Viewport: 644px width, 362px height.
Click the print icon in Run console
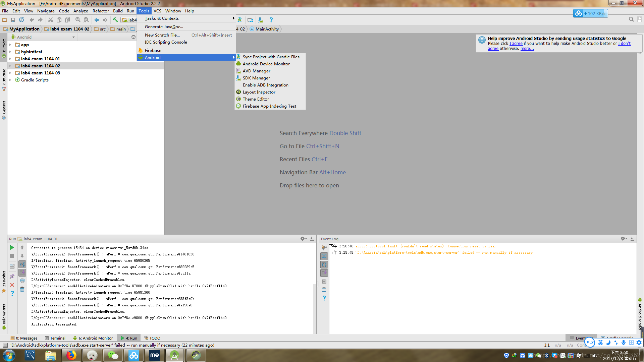pos(22,281)
